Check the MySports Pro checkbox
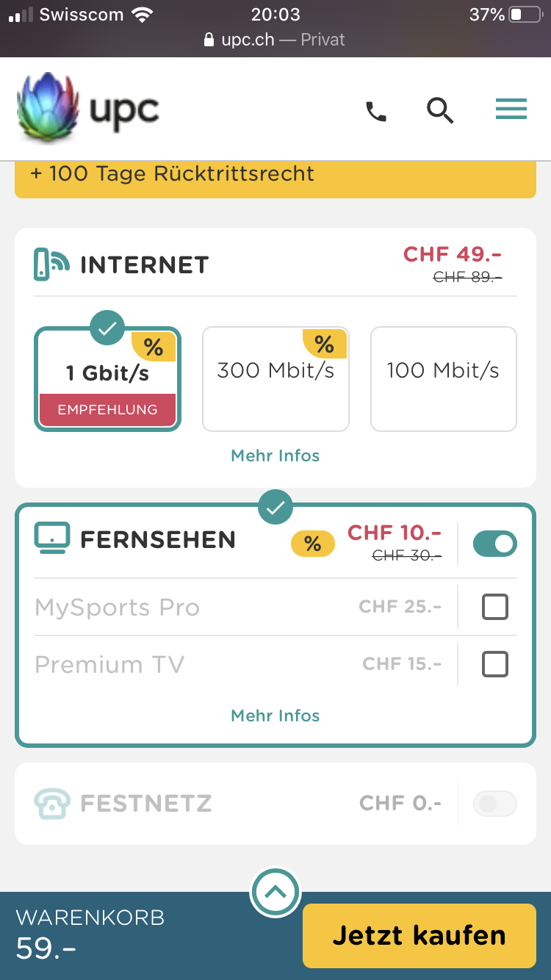 (494, 608)
